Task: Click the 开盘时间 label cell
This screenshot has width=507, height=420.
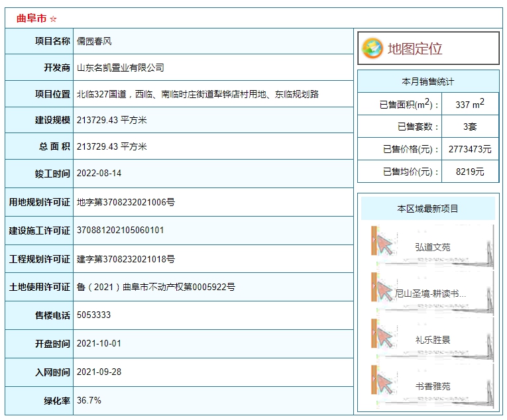Action: coord(39,344)
